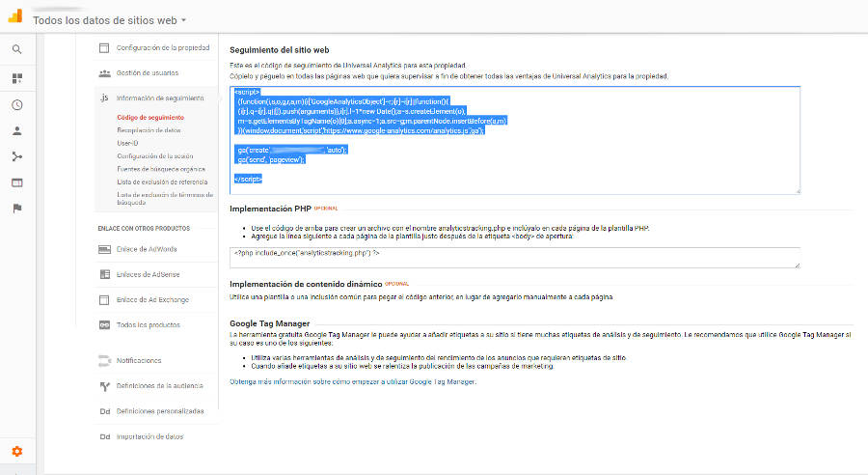868x475 pixels.
Task: Click the Dd icon beside Importación de datos
Action: (x=104, y=436)
